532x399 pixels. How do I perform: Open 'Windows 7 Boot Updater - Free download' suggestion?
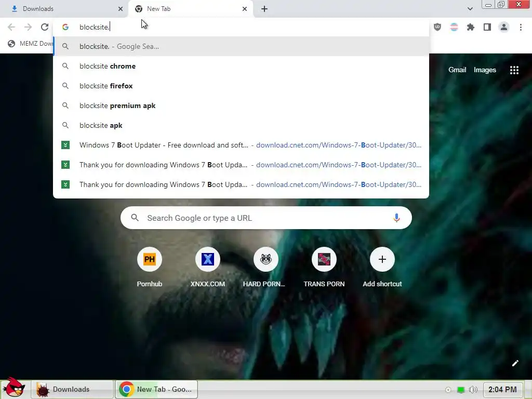coord(241,145)
